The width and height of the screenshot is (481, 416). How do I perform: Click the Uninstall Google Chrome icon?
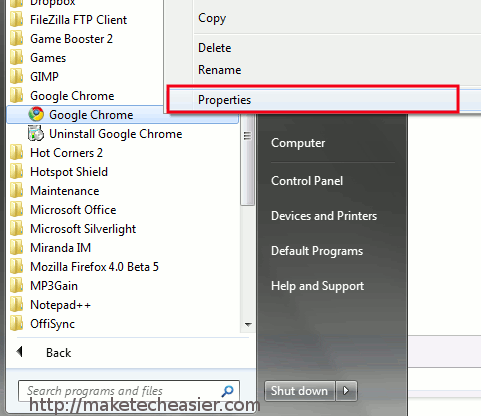36,133
